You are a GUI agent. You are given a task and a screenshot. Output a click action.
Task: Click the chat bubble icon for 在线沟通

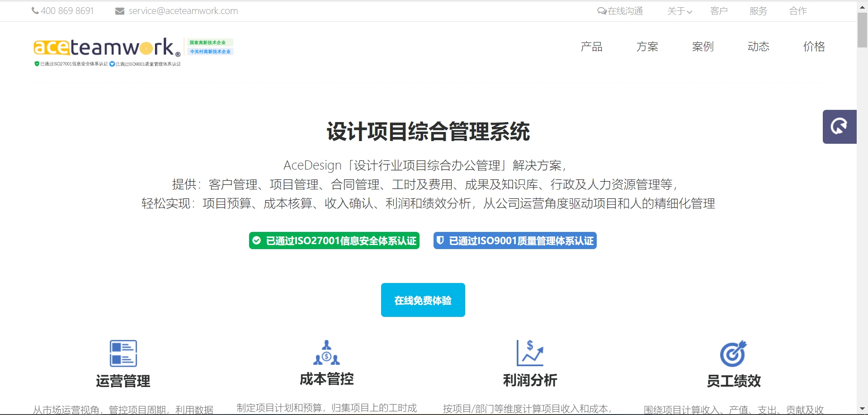click(602, 11)
